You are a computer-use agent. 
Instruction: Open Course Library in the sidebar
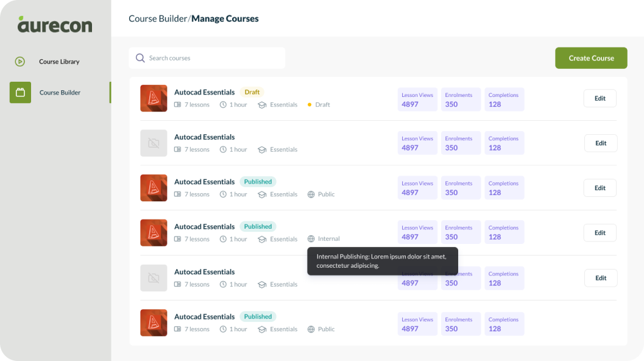(59, 62)
